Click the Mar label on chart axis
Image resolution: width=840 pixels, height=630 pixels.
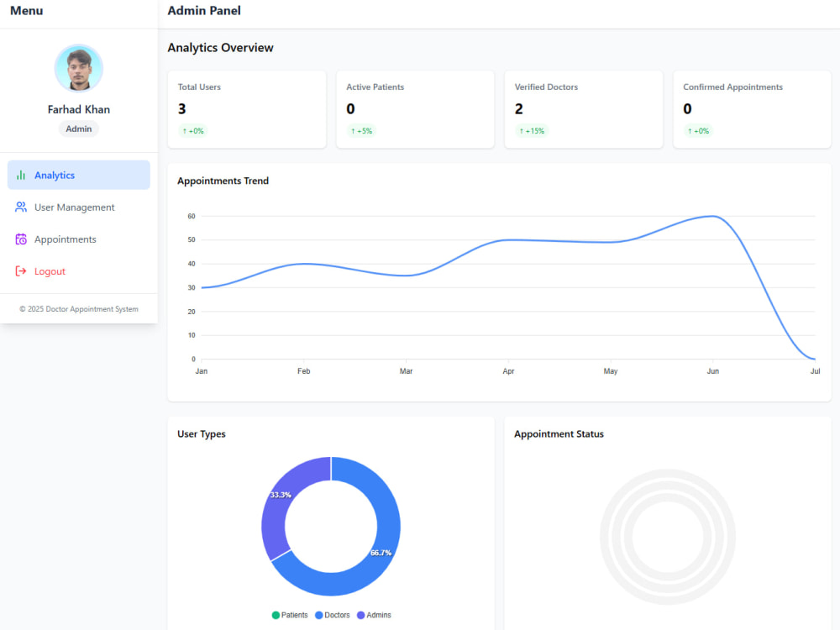[x=406, y=371]
